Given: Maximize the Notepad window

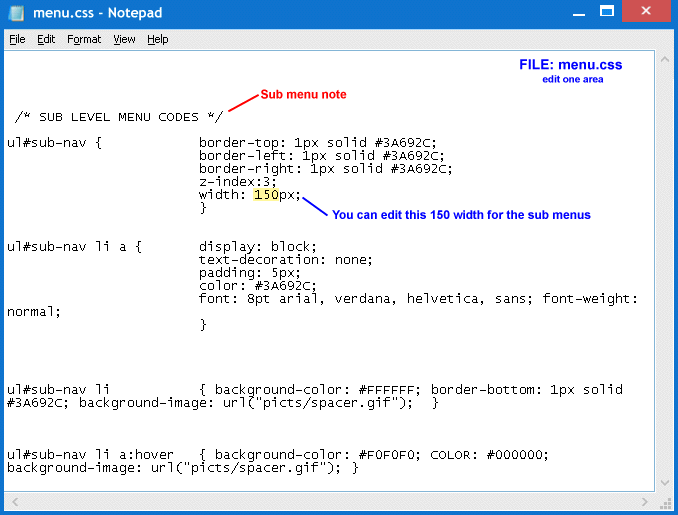Looking at the screenshot, I should 604,10.
